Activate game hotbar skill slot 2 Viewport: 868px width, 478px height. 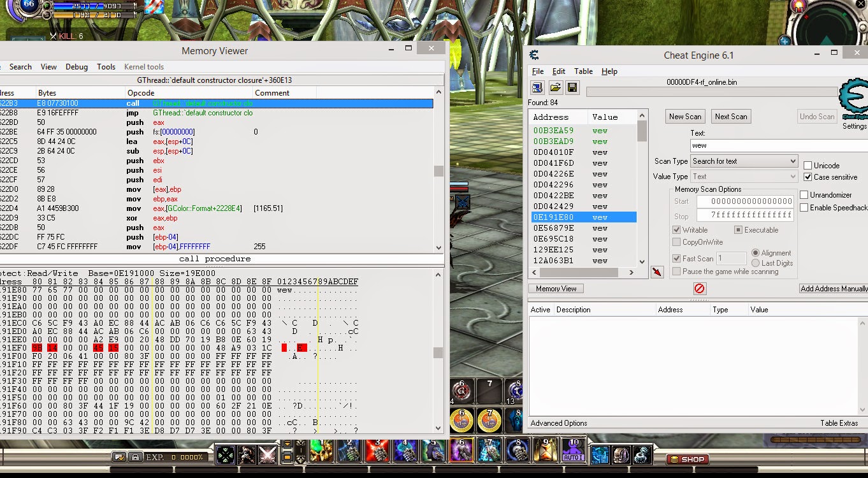(349, 451)
